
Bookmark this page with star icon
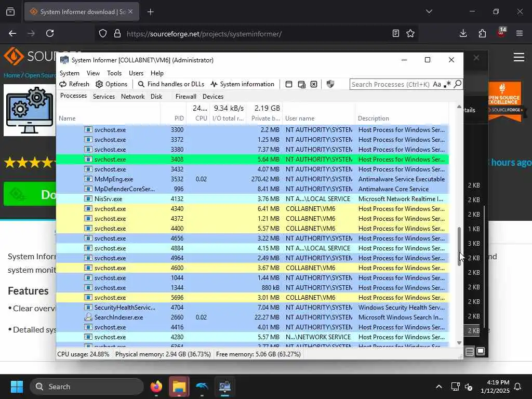[x=410, y=33]
